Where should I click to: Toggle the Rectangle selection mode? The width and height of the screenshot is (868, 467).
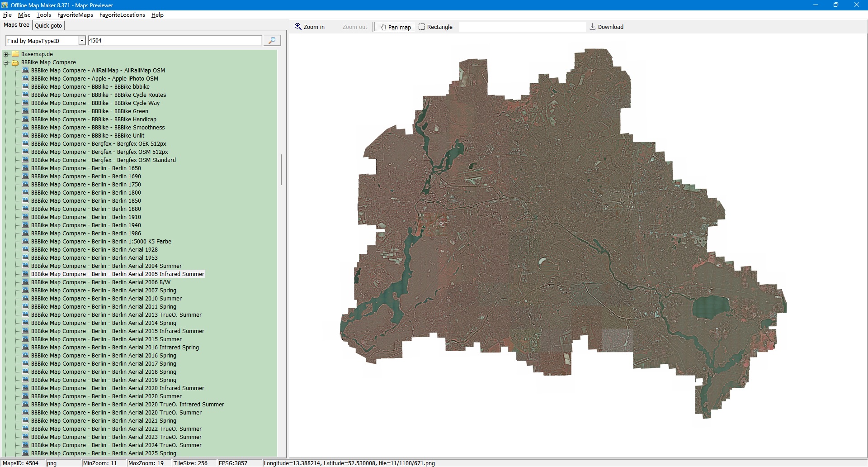point(435,27)
